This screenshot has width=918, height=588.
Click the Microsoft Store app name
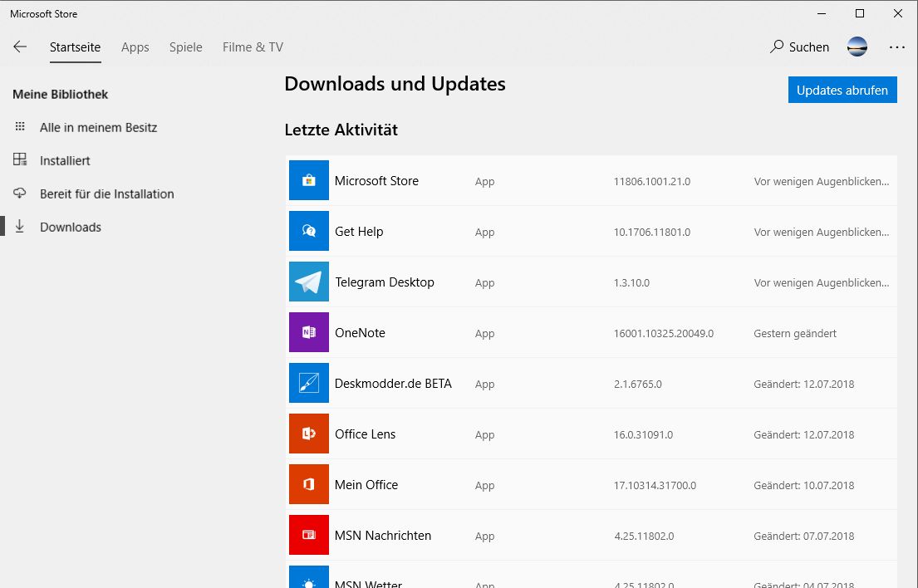[376, 181]
